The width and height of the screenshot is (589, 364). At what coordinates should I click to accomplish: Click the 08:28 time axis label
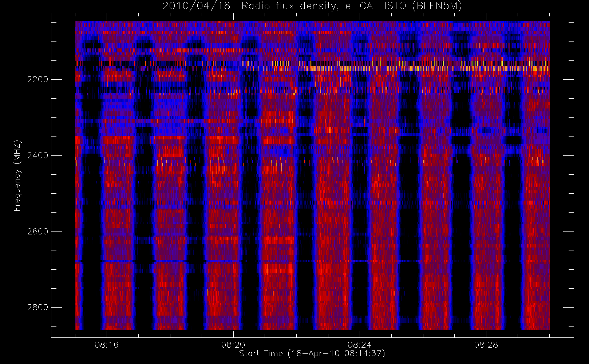coord(486,345)
